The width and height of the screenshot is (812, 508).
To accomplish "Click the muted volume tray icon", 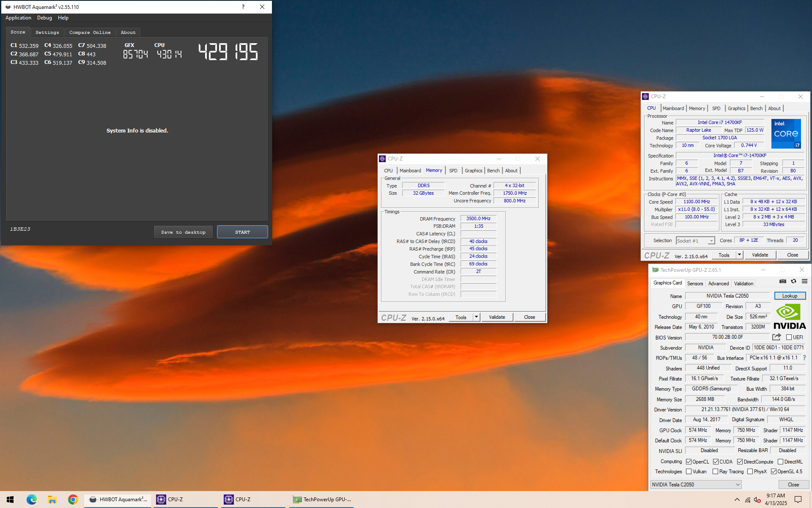I will (757, 500).
